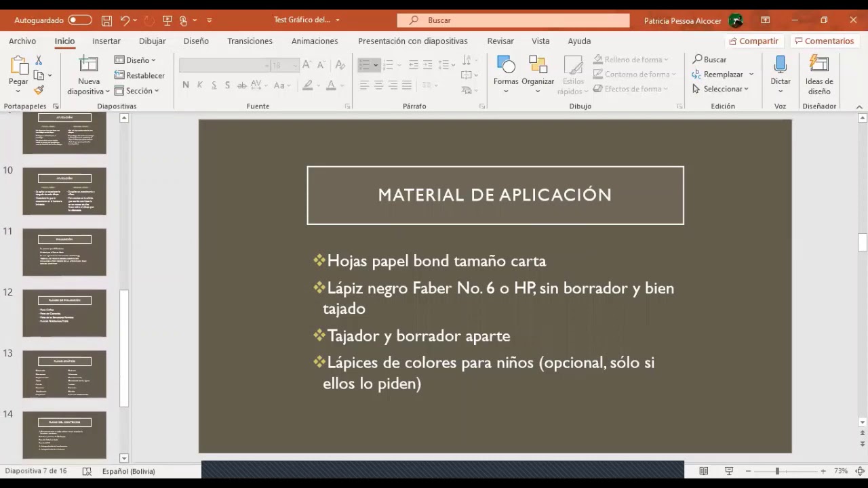
Task: Expand the Nueva diapositiva dropdown arrow
Action: pos(107,91)
